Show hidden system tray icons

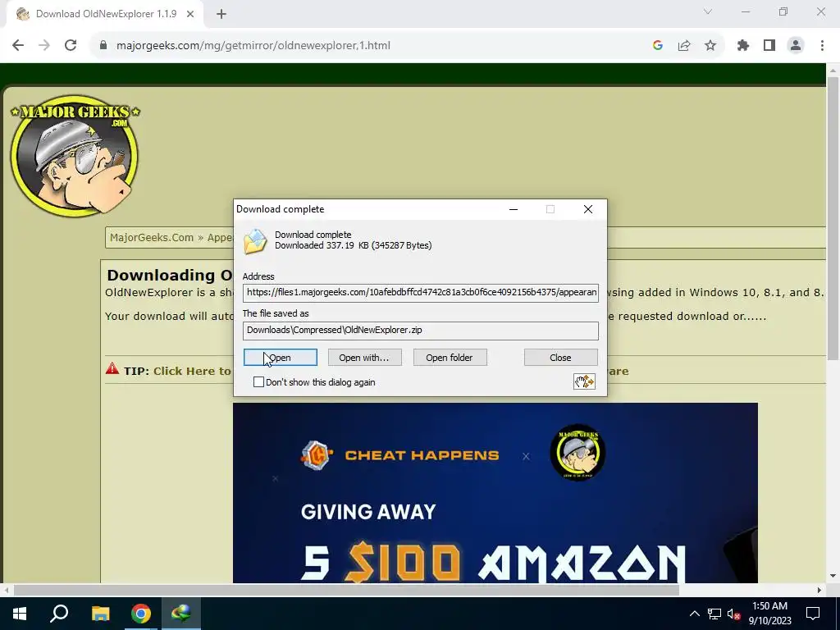coord(694,614)
